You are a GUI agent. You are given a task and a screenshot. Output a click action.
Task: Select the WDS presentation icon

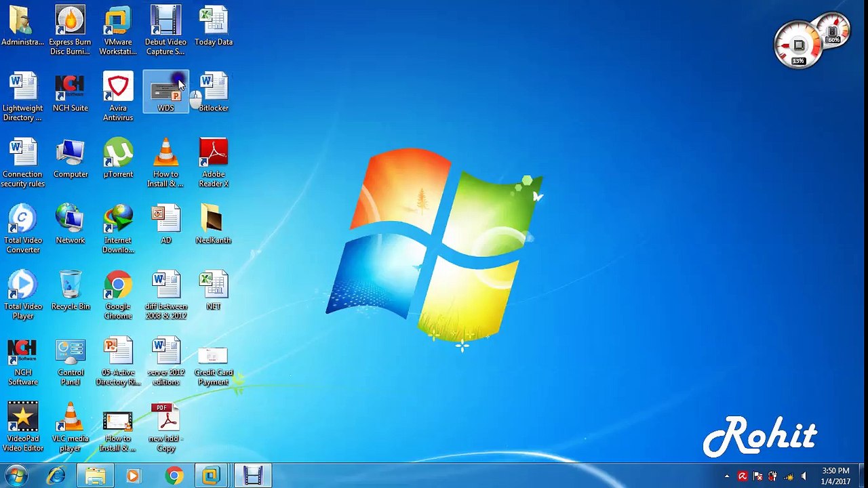pyautogui.click(x=165, y=93)
